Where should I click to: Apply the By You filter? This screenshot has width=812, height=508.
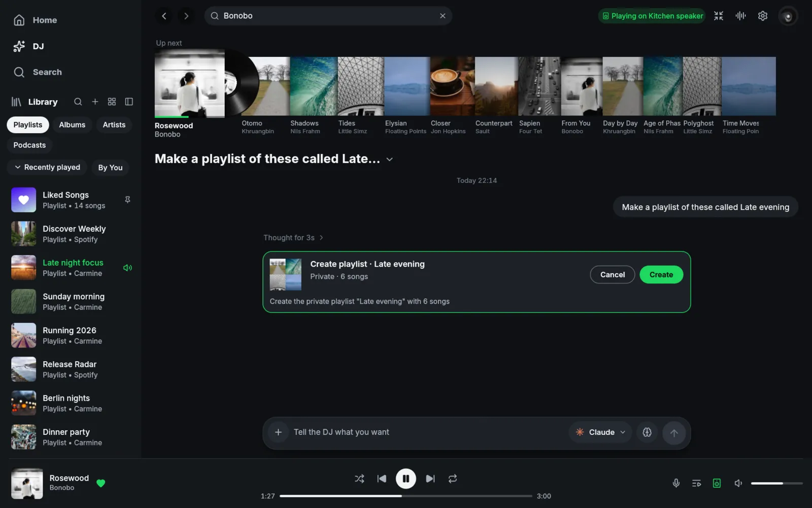tap(110, 168)
